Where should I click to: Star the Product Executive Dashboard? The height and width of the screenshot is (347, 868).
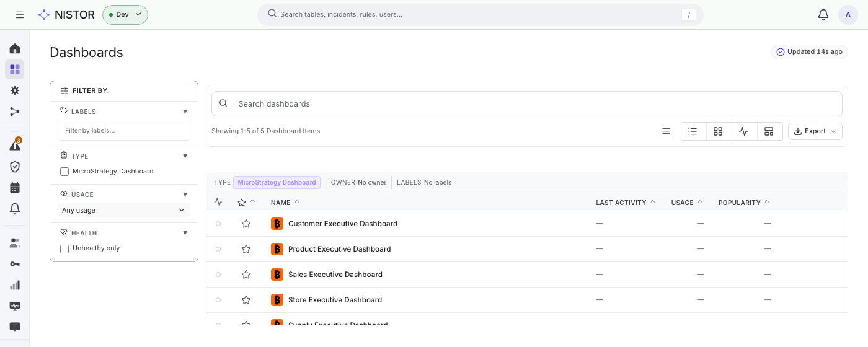click(x=246, y=249)
